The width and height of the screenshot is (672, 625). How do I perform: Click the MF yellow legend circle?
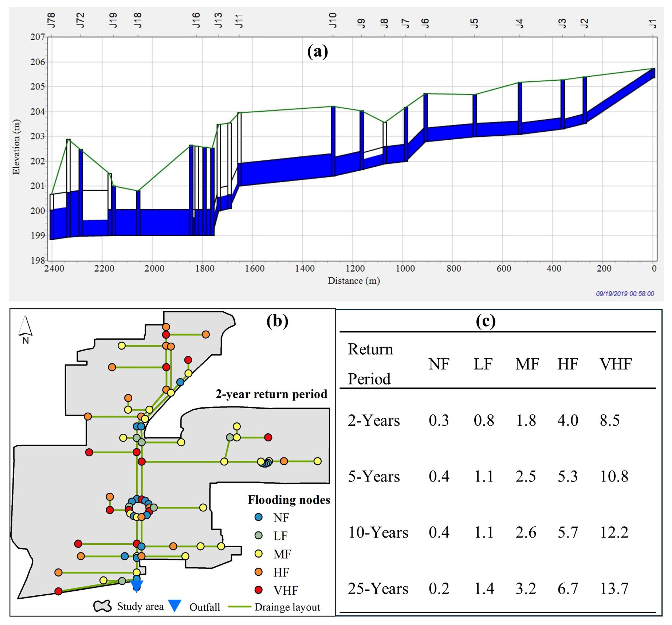259,554
